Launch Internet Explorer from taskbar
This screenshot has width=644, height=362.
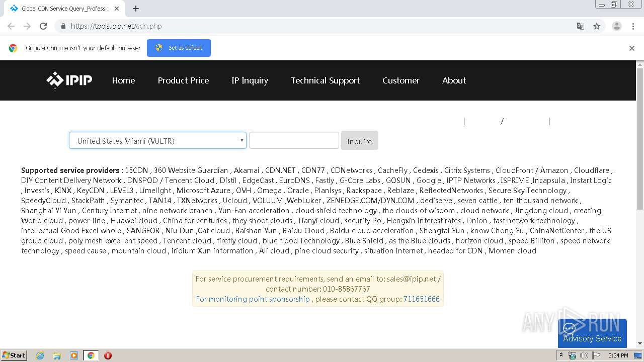(40, 355)
